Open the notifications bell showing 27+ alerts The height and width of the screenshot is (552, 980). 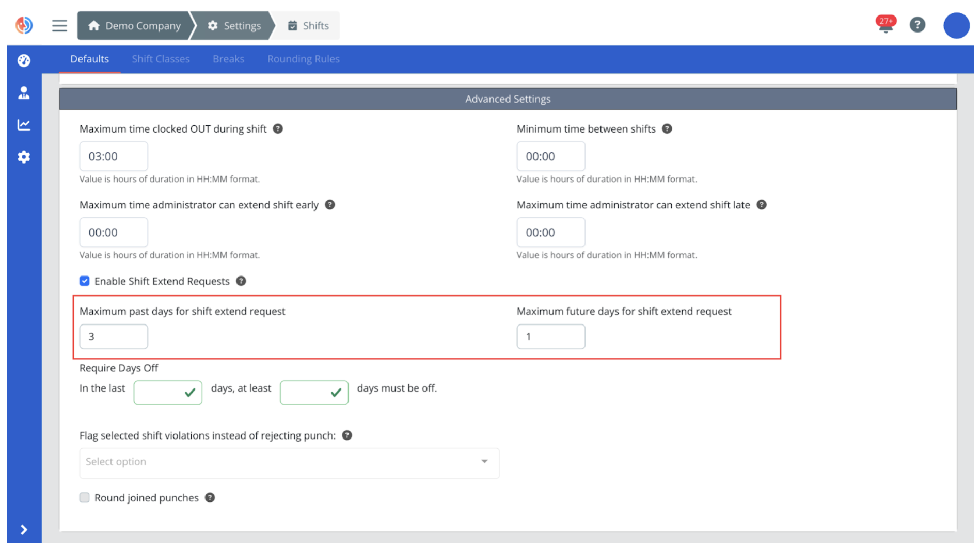pyautogui.click(x=885, y=25)
